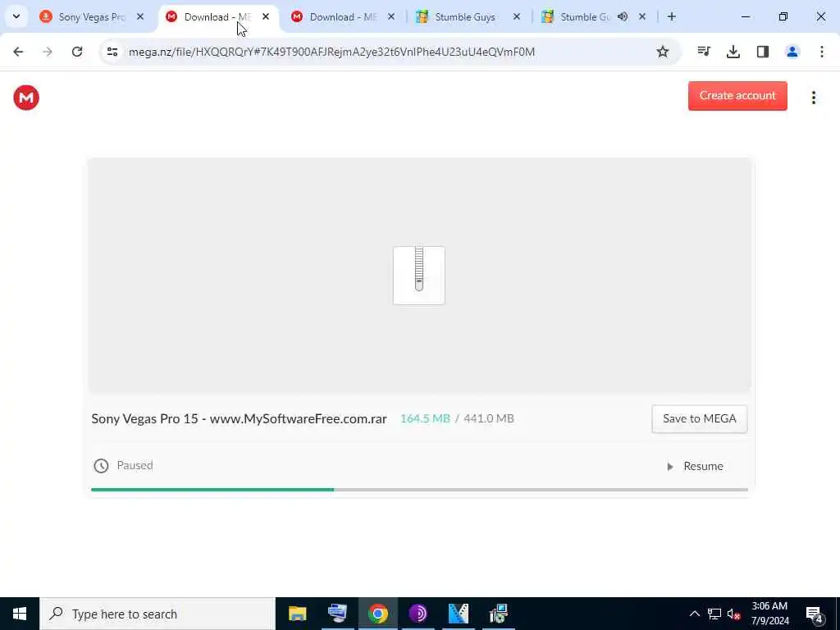Reload the current page

pyautogui.click(x=77, y=52)
